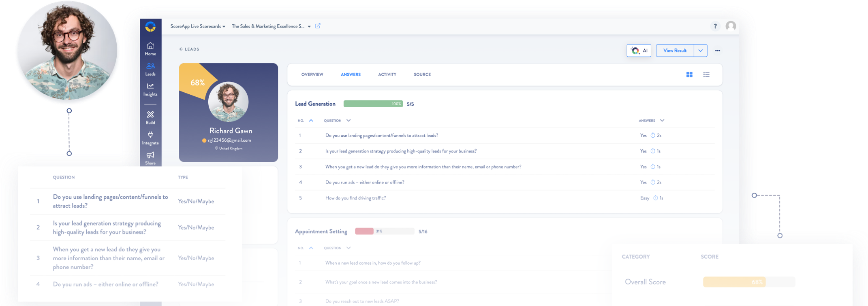Expand the View Result dropdown arrow
The height and width of the screenshot is (306, 868).
point(701,51)
